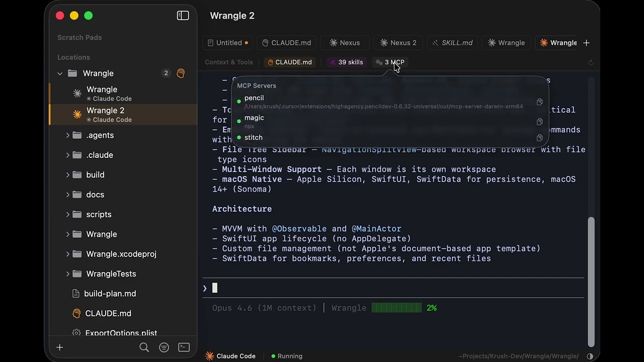Viewport: 644px width, 362px height.
Task: Click the CLAUDE.md file head icon in sidebar
Action: pos(76,313)
